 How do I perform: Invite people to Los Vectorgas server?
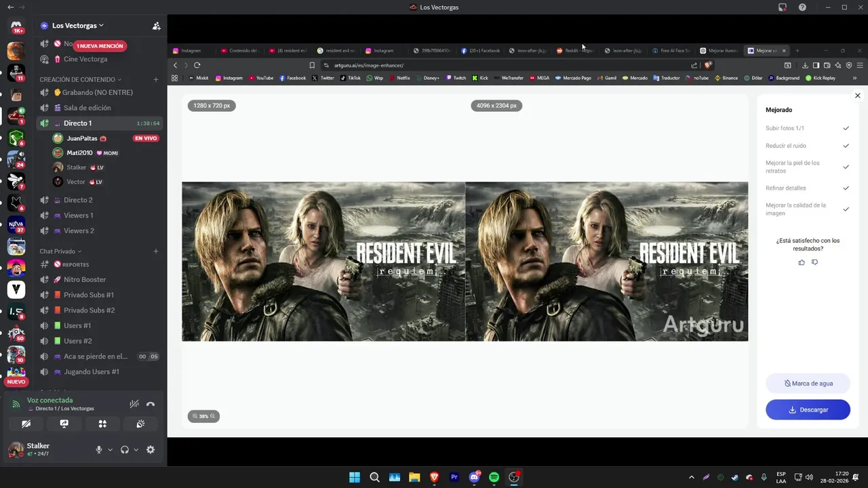coord(157,26)
